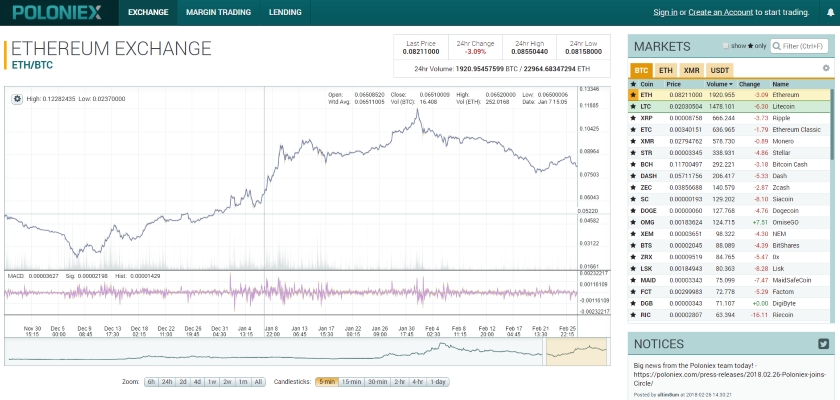Switch to ETH markets tab
The image size is (840, 400).
click(665, 70)
